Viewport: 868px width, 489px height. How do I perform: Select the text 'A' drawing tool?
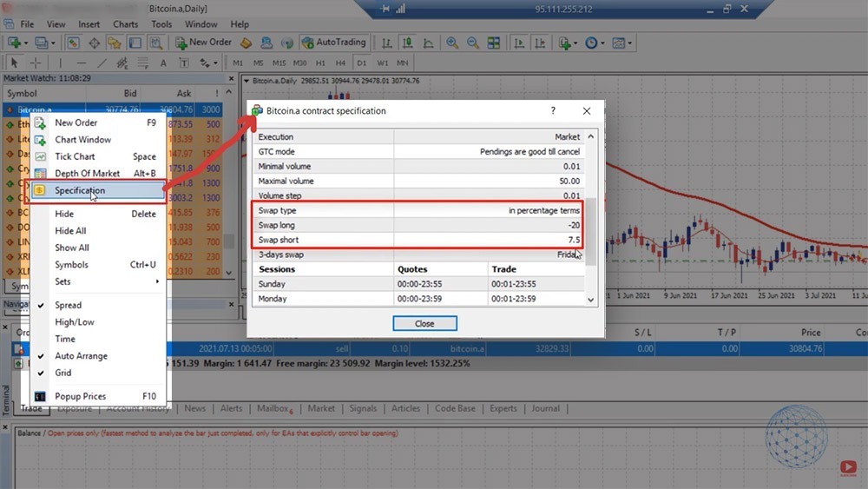163,63
